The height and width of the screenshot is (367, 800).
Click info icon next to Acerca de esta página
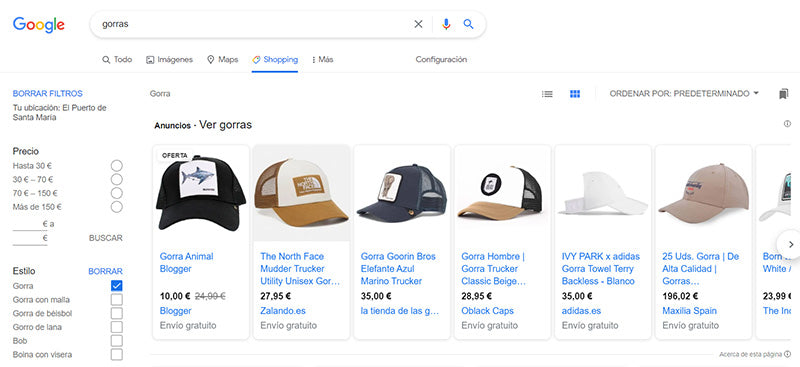788,354
